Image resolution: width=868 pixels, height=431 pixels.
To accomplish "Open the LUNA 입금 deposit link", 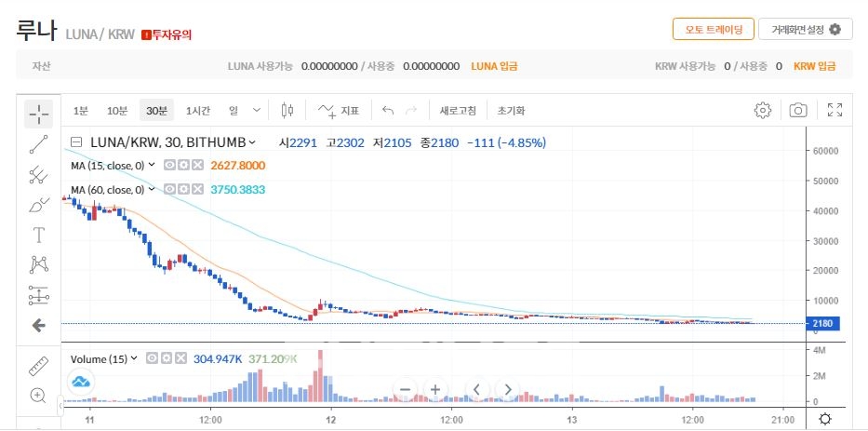I will pos(494,66).
